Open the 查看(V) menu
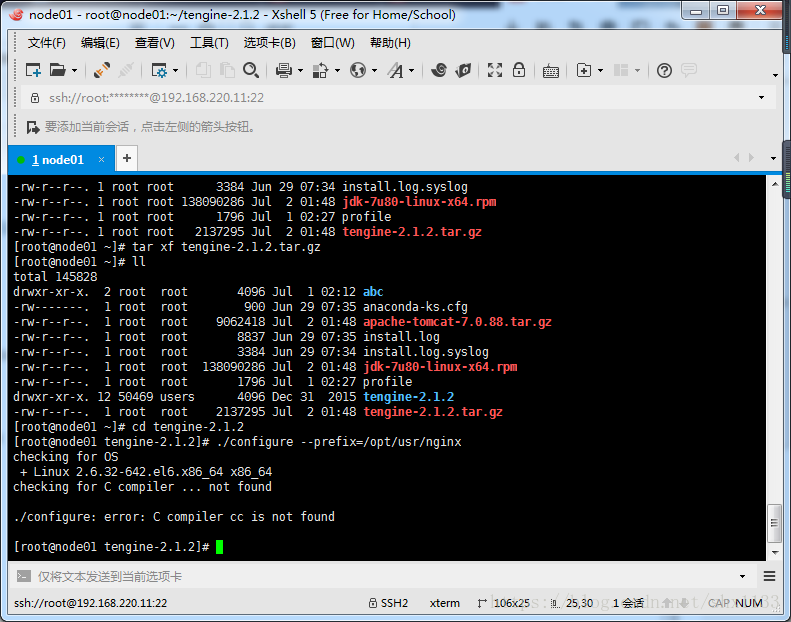 tap(154, 43)
